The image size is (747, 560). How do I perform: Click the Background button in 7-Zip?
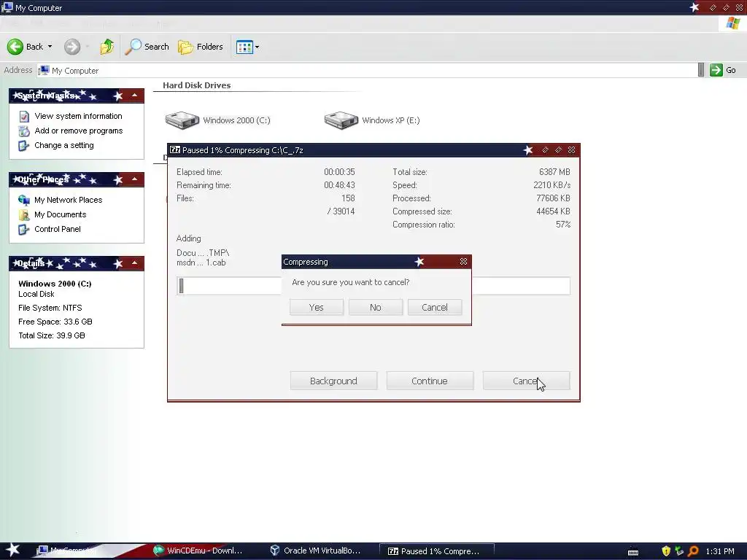(333, 381)
